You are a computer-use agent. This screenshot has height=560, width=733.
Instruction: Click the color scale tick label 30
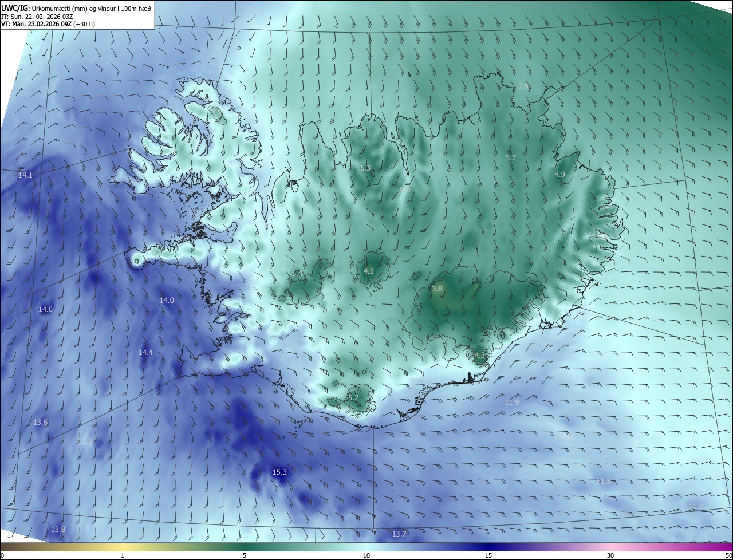610,555
